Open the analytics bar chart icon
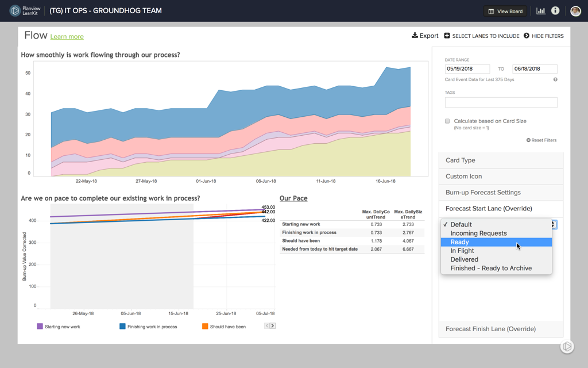The width and height of the screenshot is (588, 368). [541, 11]
